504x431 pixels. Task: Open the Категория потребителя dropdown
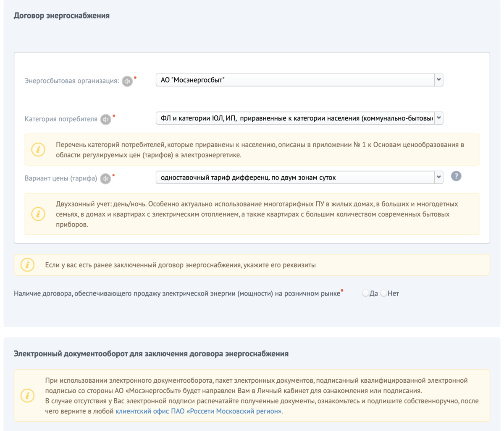(x=299, y=118)
